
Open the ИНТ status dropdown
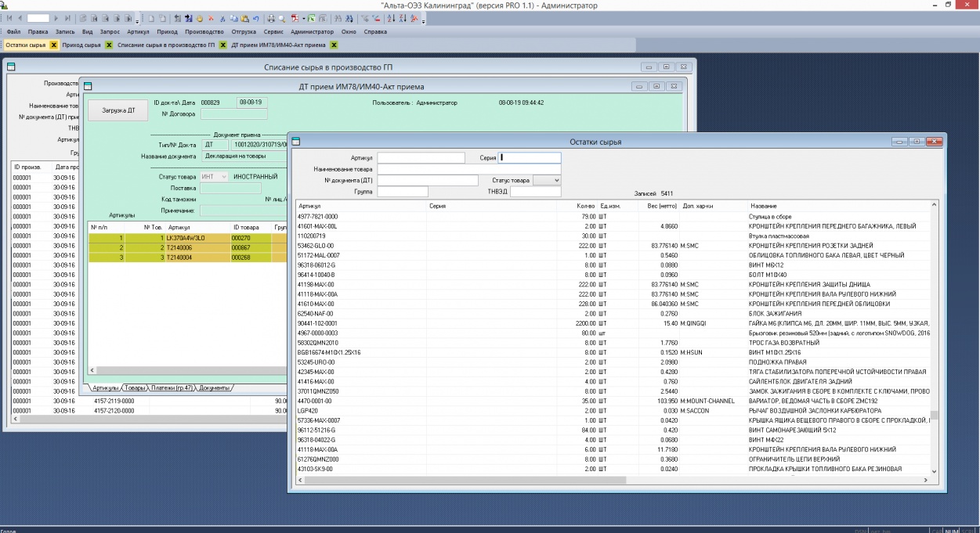click(224, 177)
